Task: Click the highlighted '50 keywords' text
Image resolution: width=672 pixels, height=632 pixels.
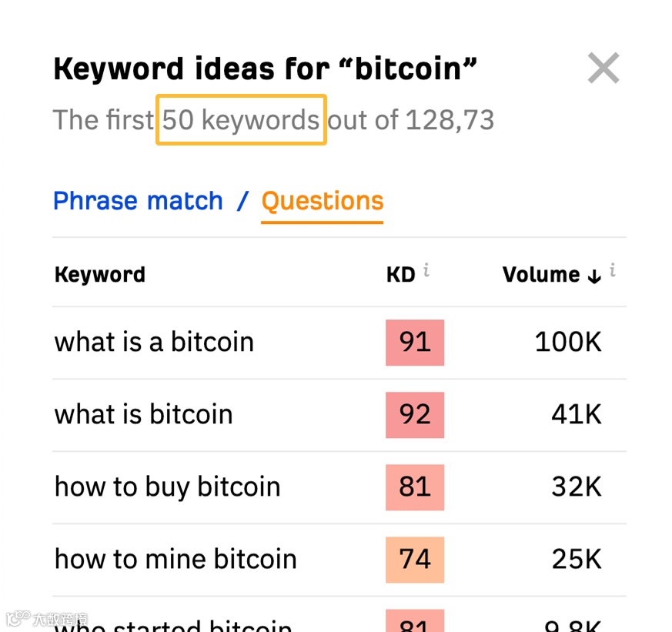Action: pyautogui.click(x=241, y=120)
